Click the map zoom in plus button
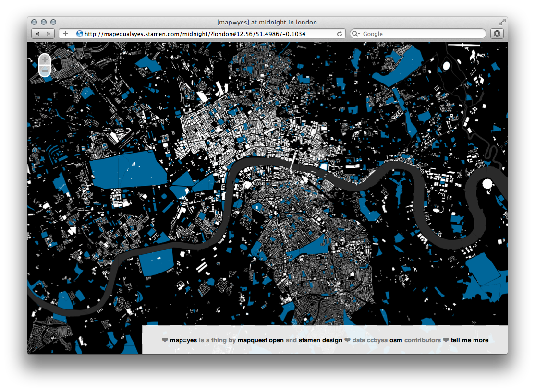Viewport: 535px width, 392px height. click(44, 60)
